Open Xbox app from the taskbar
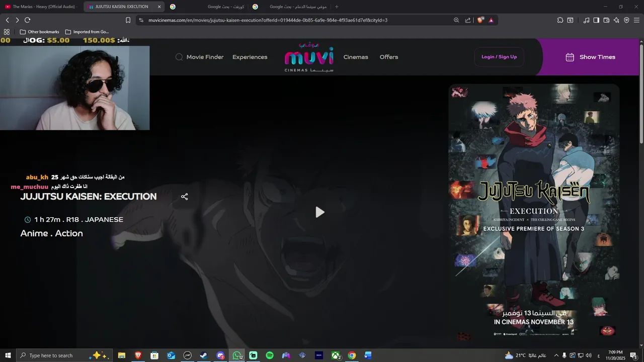Image resolution: width=644 pixels, height=362 pixels. [336, 355]
